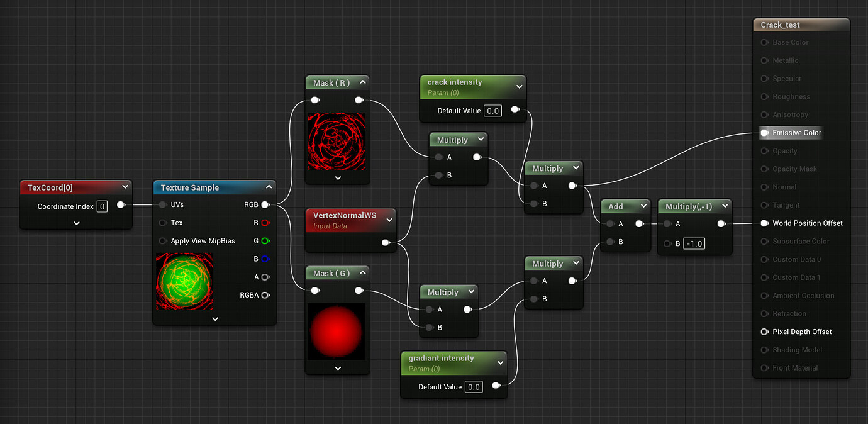Viewport: 868px width, 424px height.
Task: Click the Base Color pin on Crack_test
Action: point(764,42)
